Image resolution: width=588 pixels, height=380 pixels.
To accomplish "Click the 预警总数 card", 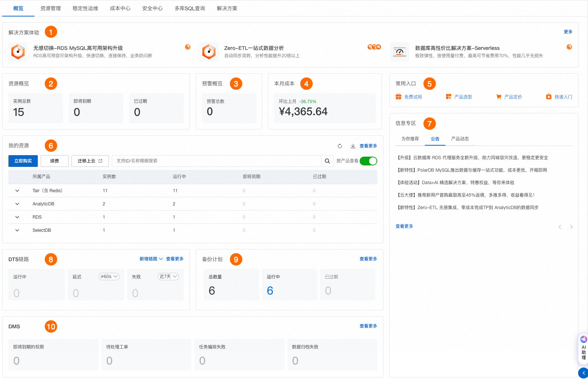I will tap(229, 108).
